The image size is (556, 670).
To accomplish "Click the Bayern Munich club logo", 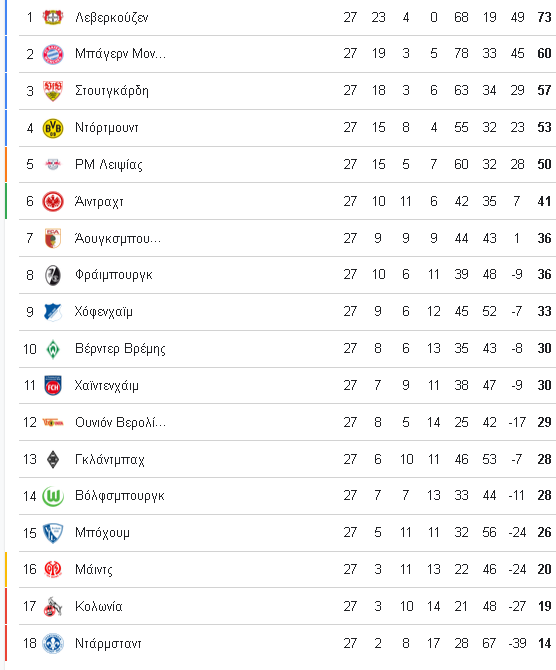I will (53, 54).
